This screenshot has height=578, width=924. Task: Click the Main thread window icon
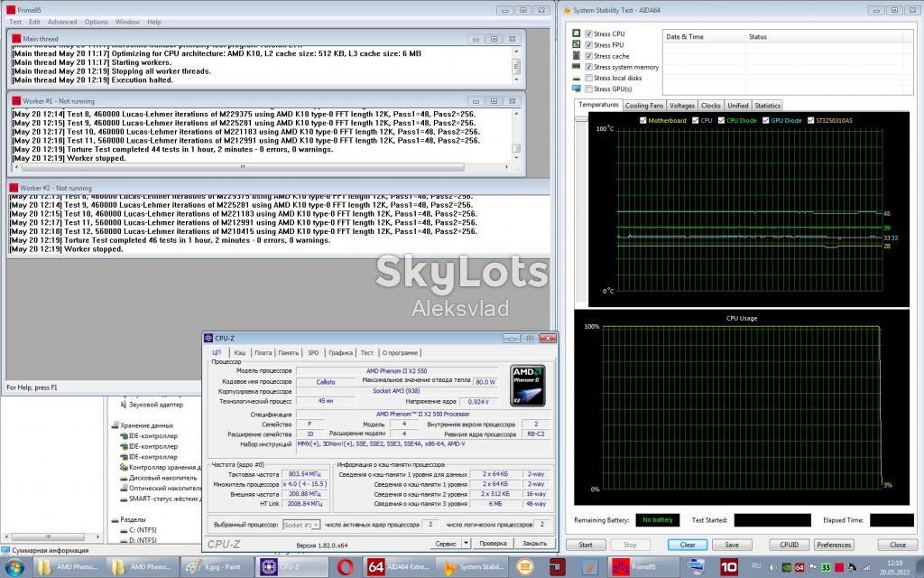click(16, 38)
